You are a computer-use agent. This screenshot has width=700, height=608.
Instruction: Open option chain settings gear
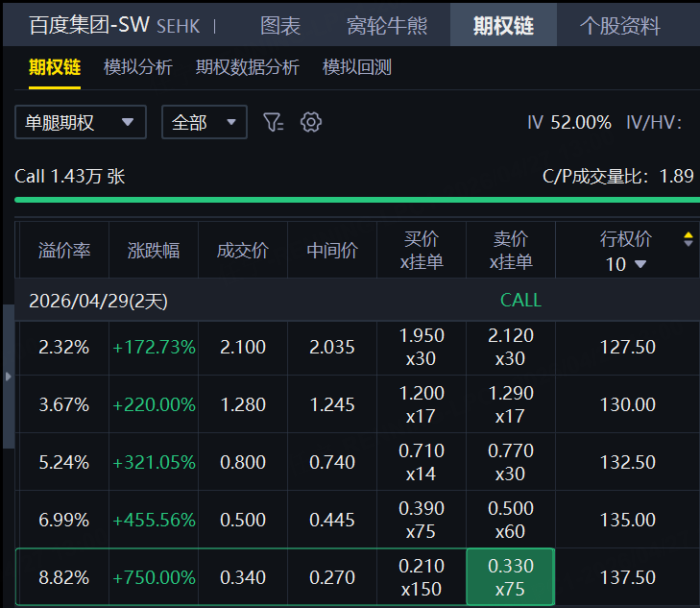(x=310, y=122)
